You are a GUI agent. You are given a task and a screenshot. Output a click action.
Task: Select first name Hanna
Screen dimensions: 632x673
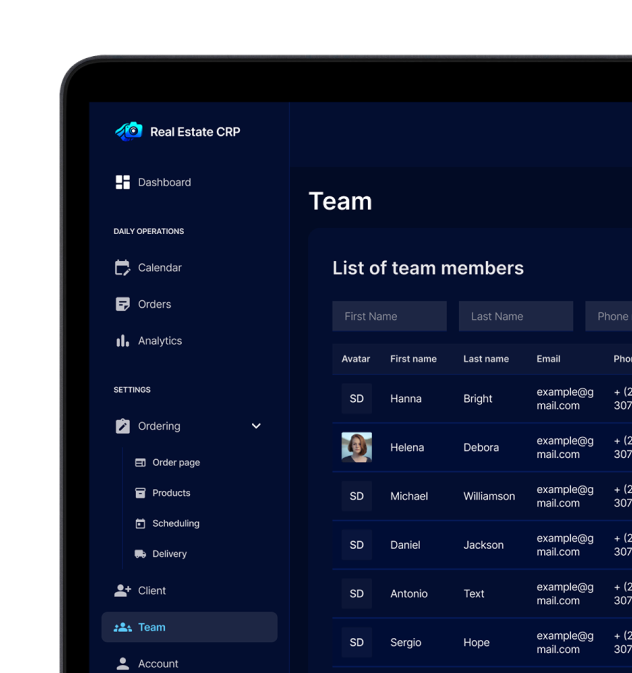(406, 399)
